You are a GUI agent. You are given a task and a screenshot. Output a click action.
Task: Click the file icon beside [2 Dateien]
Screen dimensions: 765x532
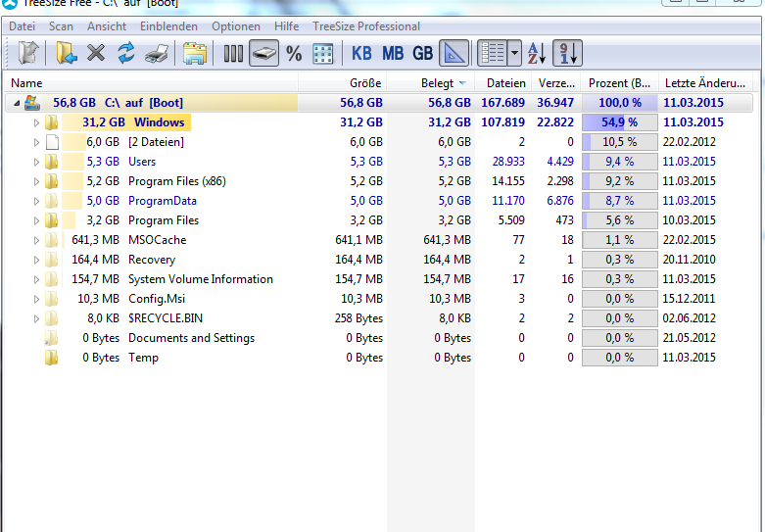point(52,142)
